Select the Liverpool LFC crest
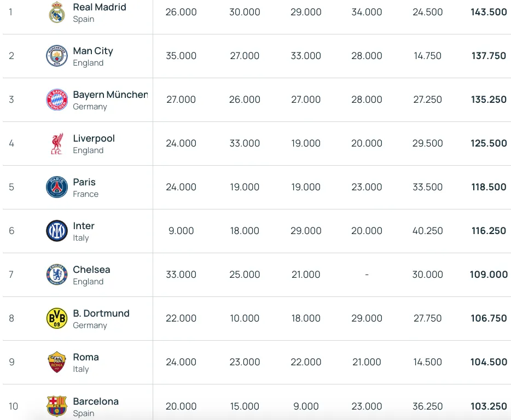Screen dimensions: 511x420 (x=57, y=143)
